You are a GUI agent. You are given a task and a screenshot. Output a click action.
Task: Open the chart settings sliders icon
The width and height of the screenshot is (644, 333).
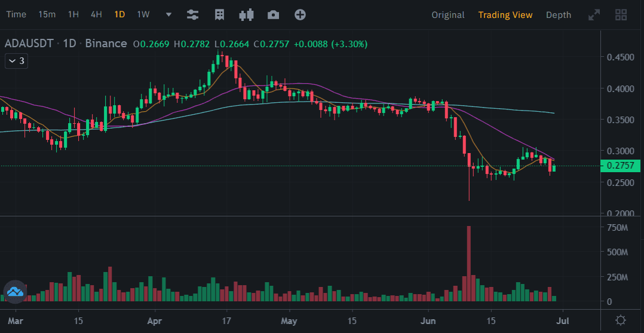[x=192, y=15]
